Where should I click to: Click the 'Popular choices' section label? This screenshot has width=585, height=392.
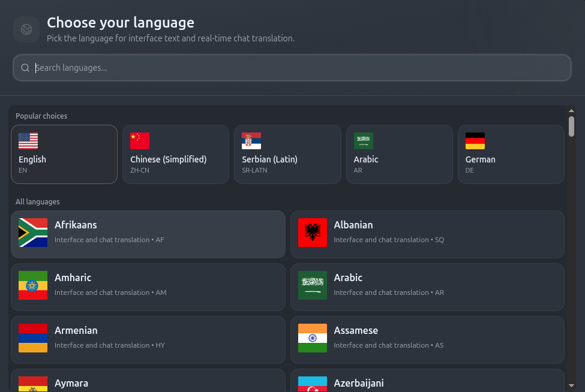click(x=41, y=116)
